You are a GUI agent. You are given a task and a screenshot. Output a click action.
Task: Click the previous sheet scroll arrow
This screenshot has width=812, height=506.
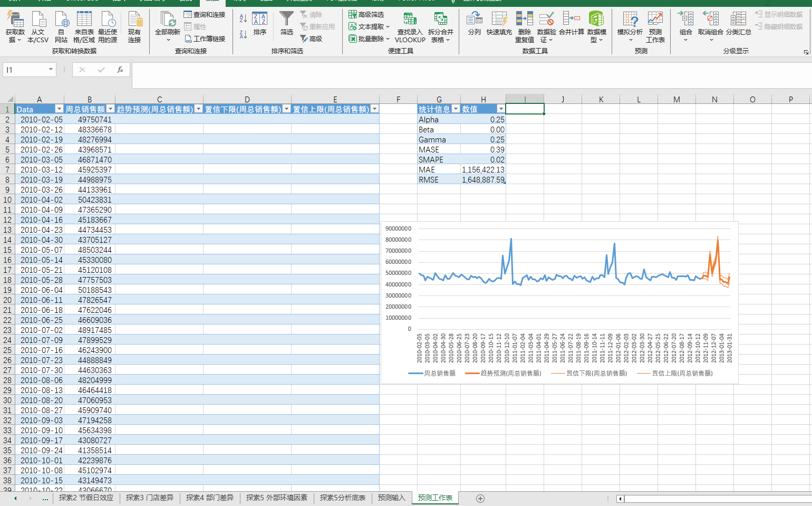point(15,498)
